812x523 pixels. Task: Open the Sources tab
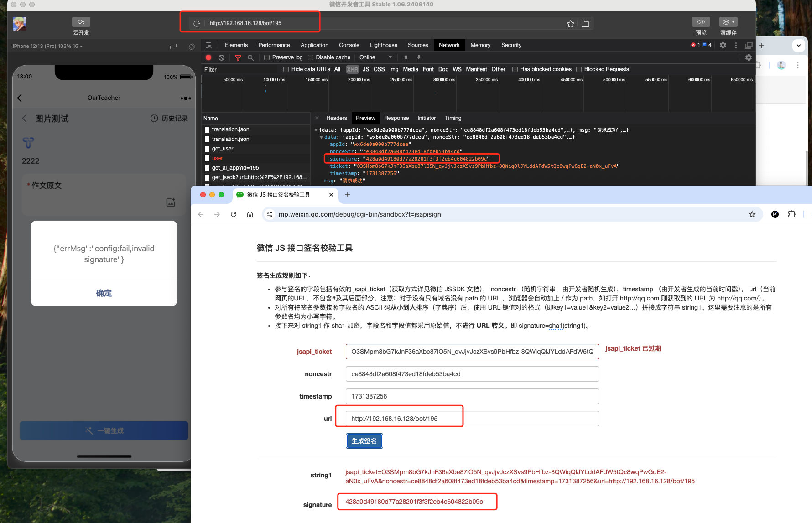pos(418,45)
